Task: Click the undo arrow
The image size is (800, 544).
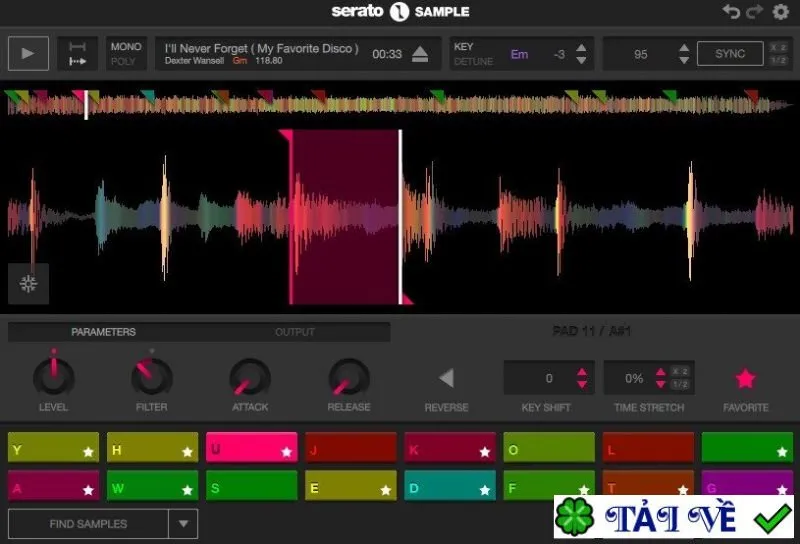Action: tap(731, 11)
